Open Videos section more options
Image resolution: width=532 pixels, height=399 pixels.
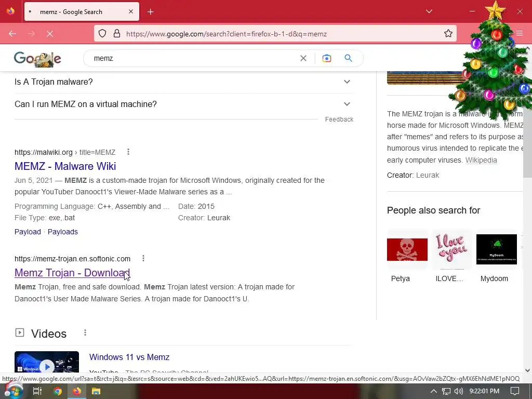(85, 333)
